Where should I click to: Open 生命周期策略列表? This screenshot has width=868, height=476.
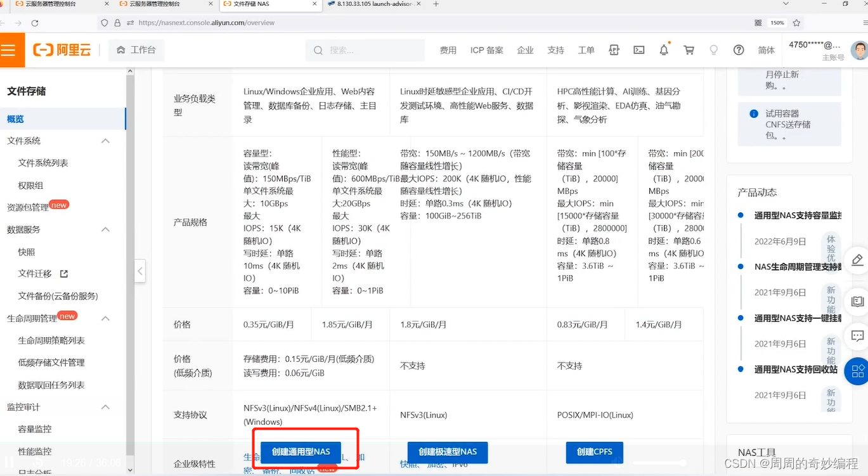coord(51,340)
